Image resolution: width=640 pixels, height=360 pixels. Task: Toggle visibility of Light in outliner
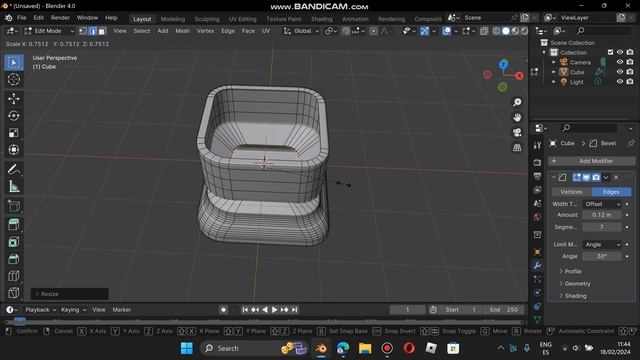620,82
